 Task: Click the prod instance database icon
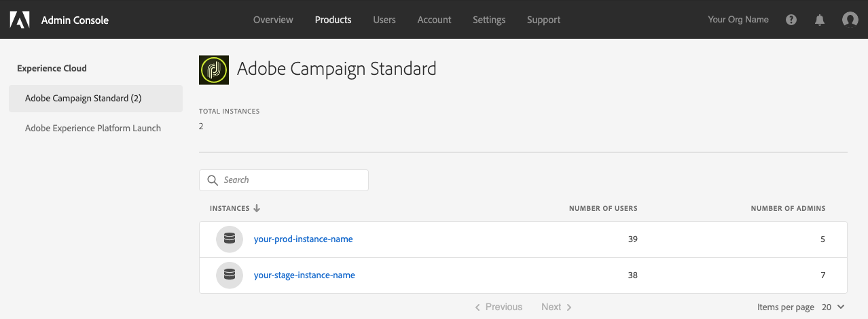(x=230, y=239)
